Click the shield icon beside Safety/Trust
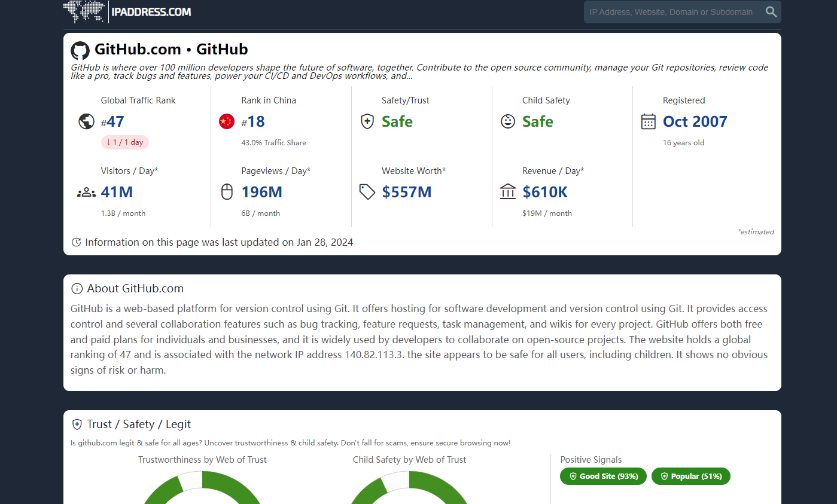 (x=367, y=121)
